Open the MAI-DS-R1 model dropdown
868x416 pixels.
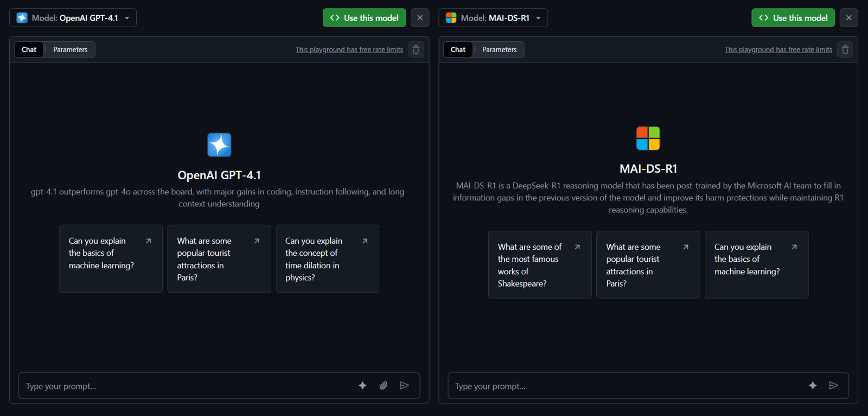[493, 18]
